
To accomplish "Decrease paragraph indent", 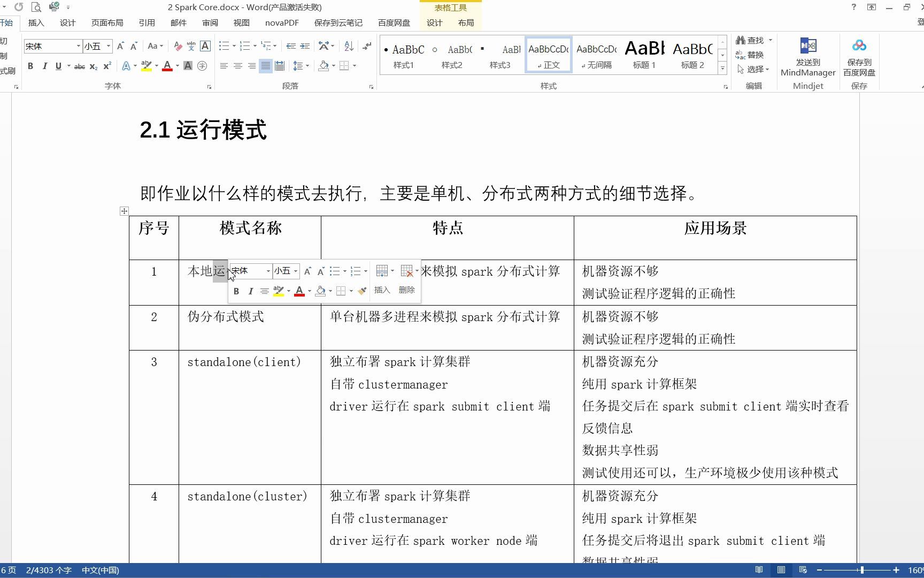I will point(291,47).
